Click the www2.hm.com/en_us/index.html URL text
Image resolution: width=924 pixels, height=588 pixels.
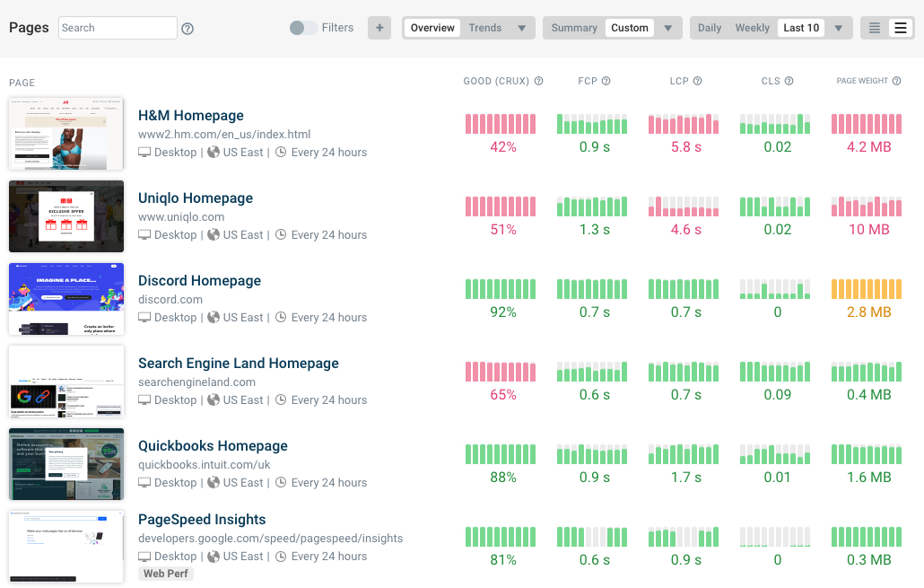[x=224, y=135]
